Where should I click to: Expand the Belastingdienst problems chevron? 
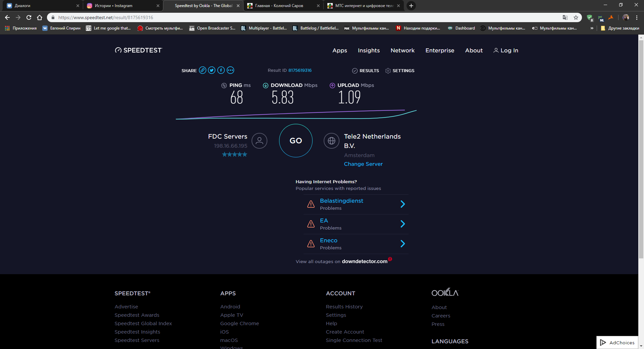[403, 204]
